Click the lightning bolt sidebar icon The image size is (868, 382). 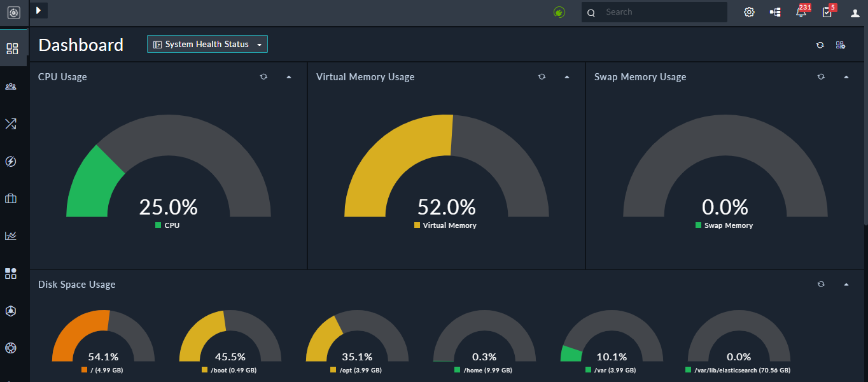11,161
